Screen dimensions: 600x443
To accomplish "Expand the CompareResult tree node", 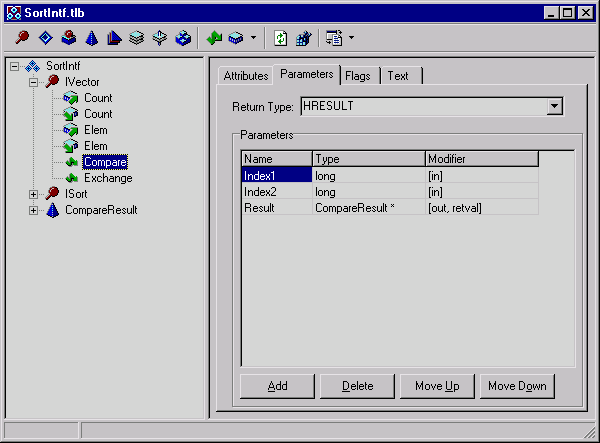I will [x=34, y=210].
